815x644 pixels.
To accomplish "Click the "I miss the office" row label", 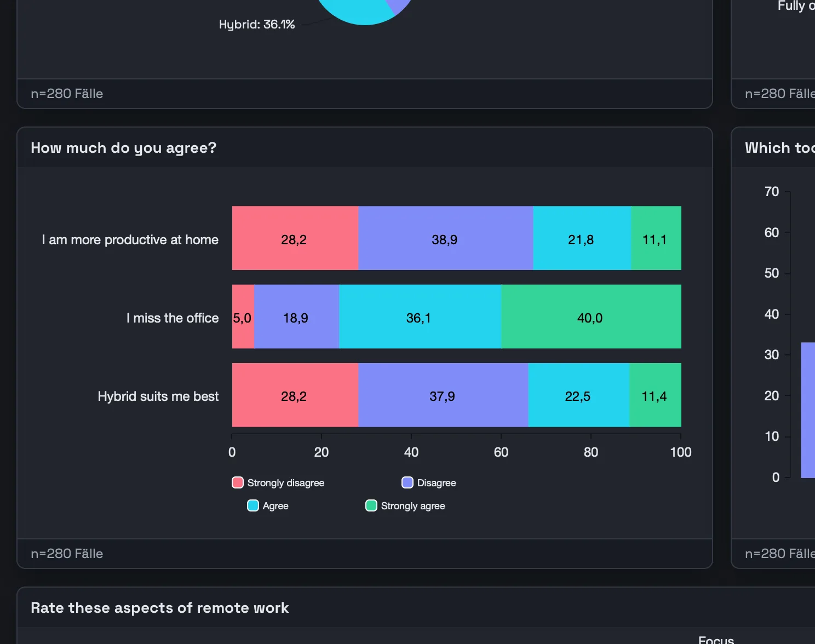I will pos(173,318).
